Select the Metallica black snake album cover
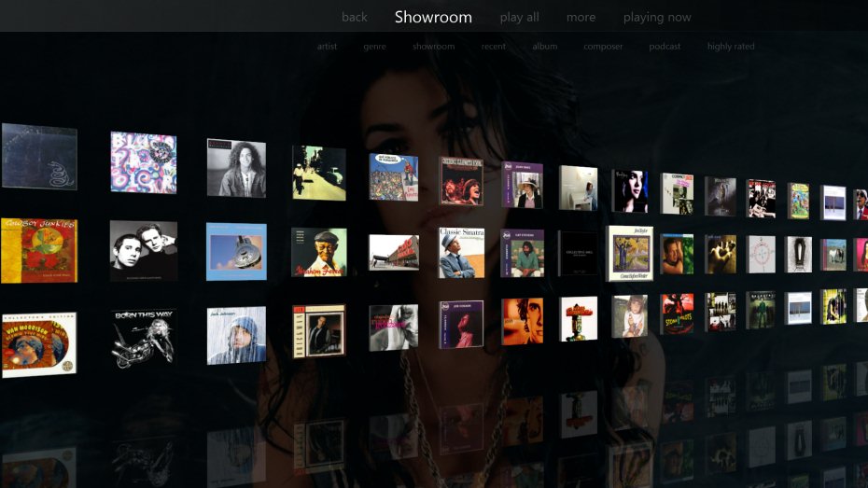Screen dimensions: 868x488 39,157
